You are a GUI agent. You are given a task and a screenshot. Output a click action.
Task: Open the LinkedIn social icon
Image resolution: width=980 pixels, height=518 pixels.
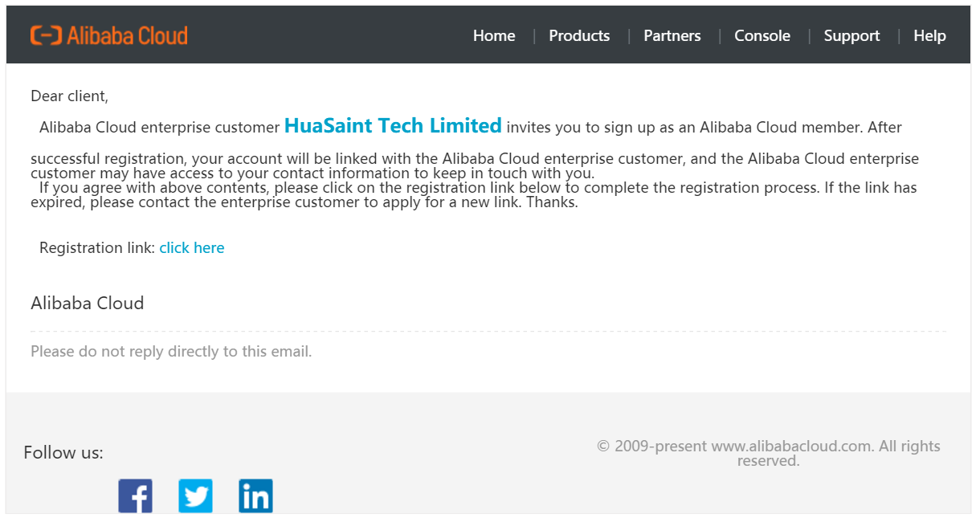click(255, 496)
